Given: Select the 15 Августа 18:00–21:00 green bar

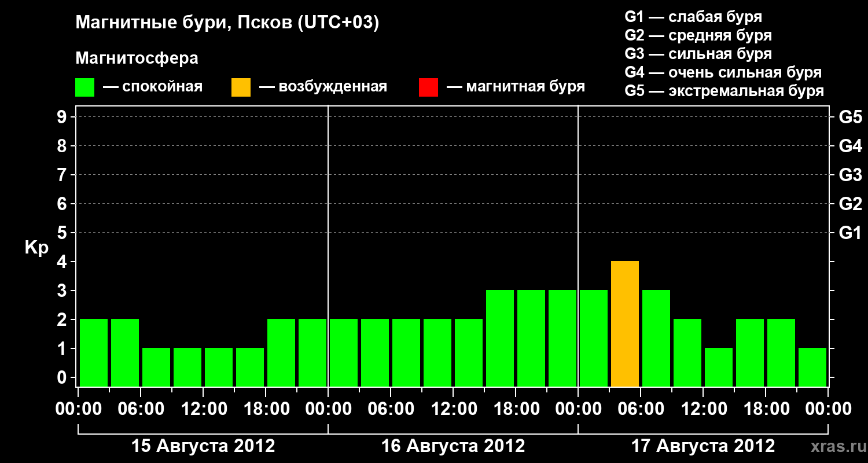Looking at the screenshot, I should click(281, 352).
